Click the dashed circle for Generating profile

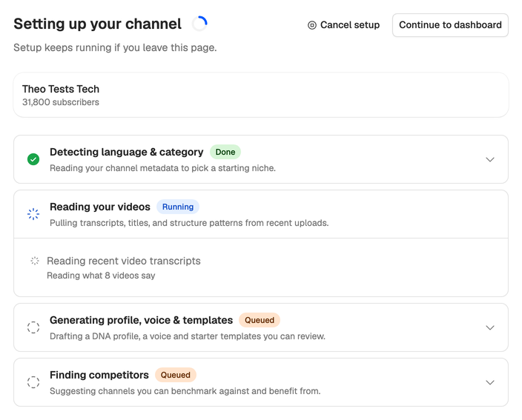(x=33, y=327)
